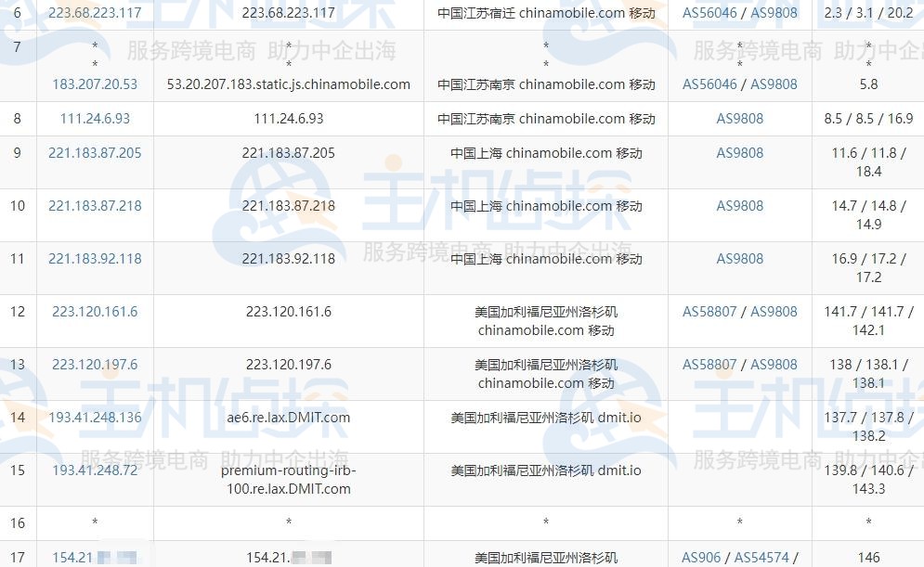Select latency 138 / 138.1 / 138.1

(x=868, y=373)
